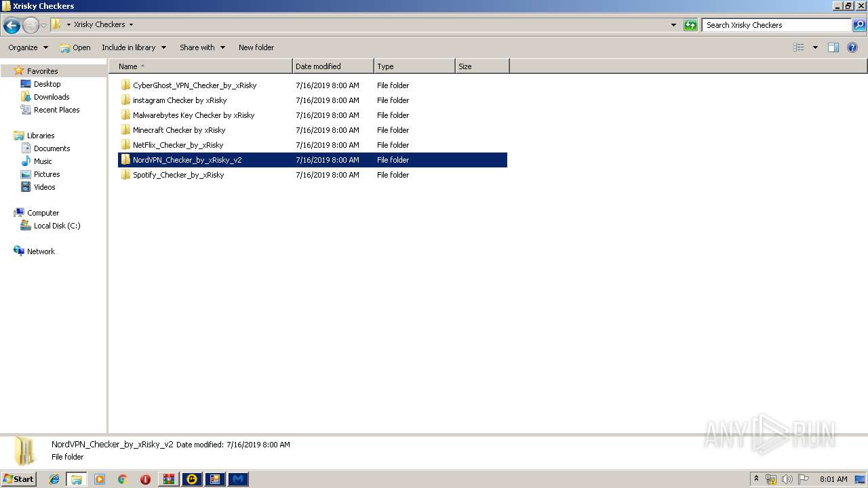Expand the address bar path root arrow
The height and width of the screenshot is (488, 868).
(x=68, y=24)
